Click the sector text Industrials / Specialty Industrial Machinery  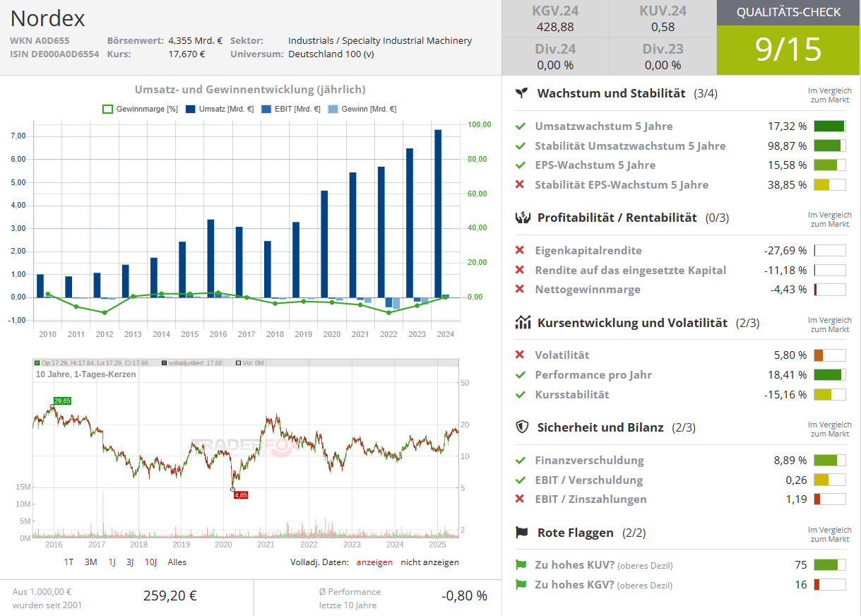click(380, 41)
